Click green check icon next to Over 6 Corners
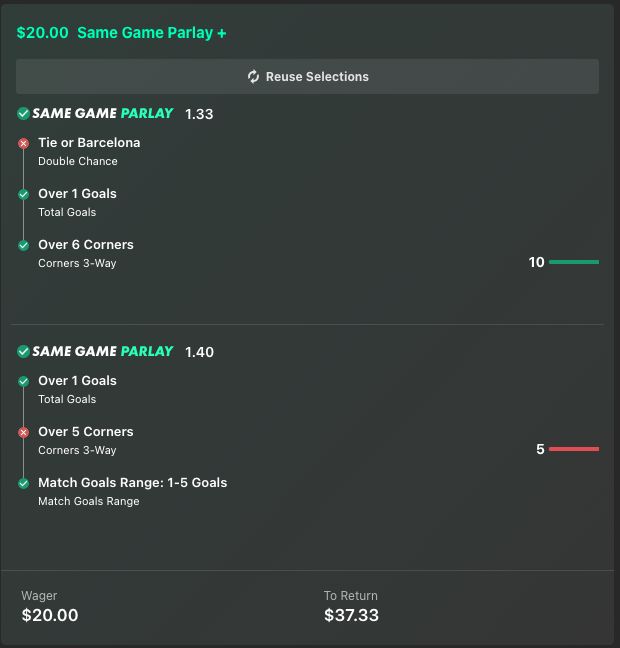 click(x=24, y=245)
